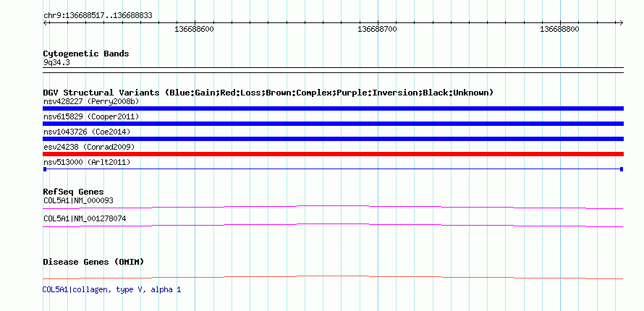Click the left arrow of the coordinate ruler
Image resolution: width=644 pixels, height=311 pixels.
(45, 23)
